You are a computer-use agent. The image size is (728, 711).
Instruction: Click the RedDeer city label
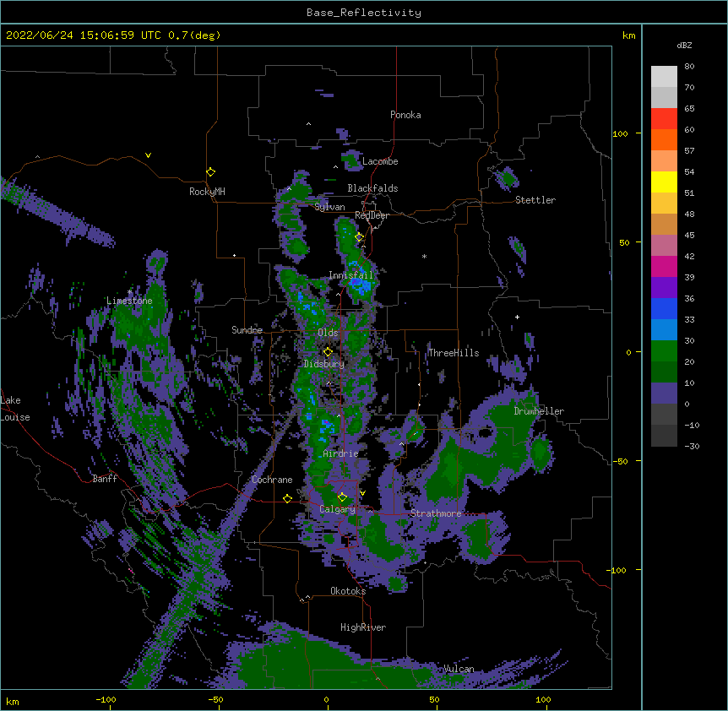(372, 215)
